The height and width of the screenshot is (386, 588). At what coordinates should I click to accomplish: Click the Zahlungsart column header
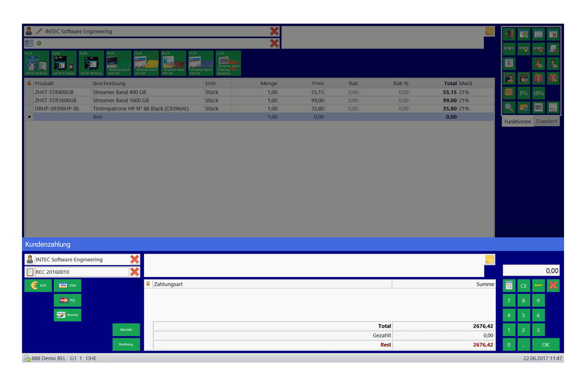click(x=272, y=284)
